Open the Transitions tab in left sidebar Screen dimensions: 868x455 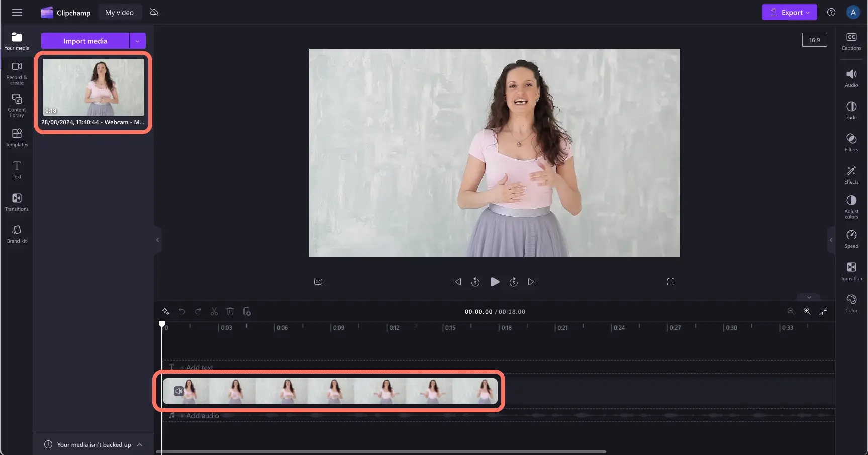click(17, 202)
